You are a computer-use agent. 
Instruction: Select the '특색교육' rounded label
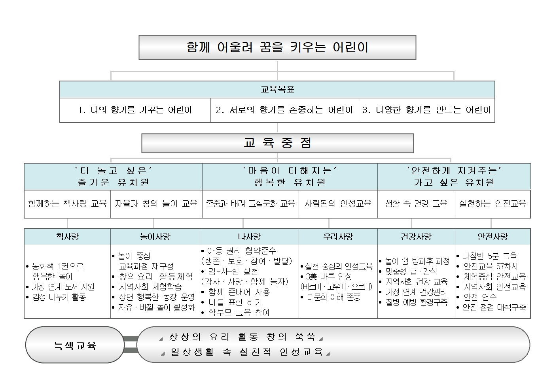click(x=75, y=345)
